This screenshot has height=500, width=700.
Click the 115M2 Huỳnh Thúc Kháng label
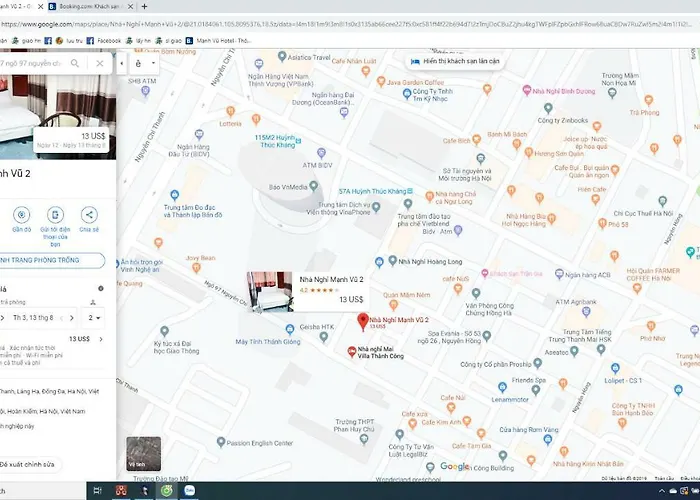tap(278, 141)
